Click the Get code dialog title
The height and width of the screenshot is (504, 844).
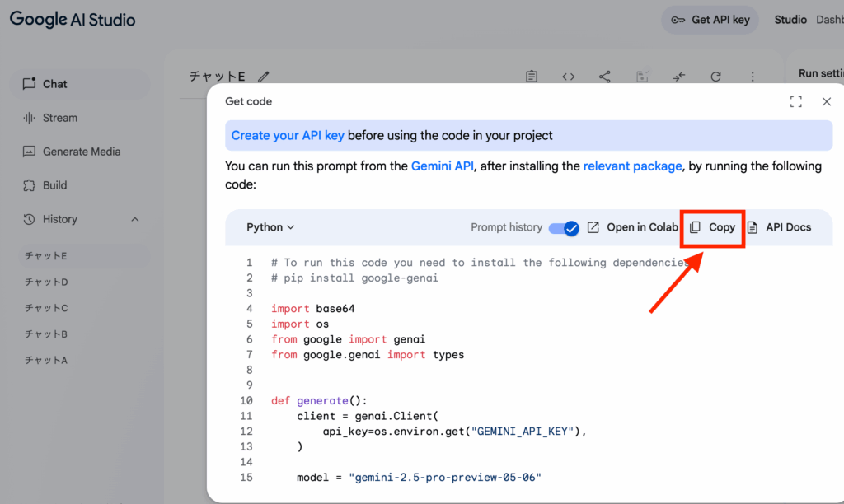[249, 101]
